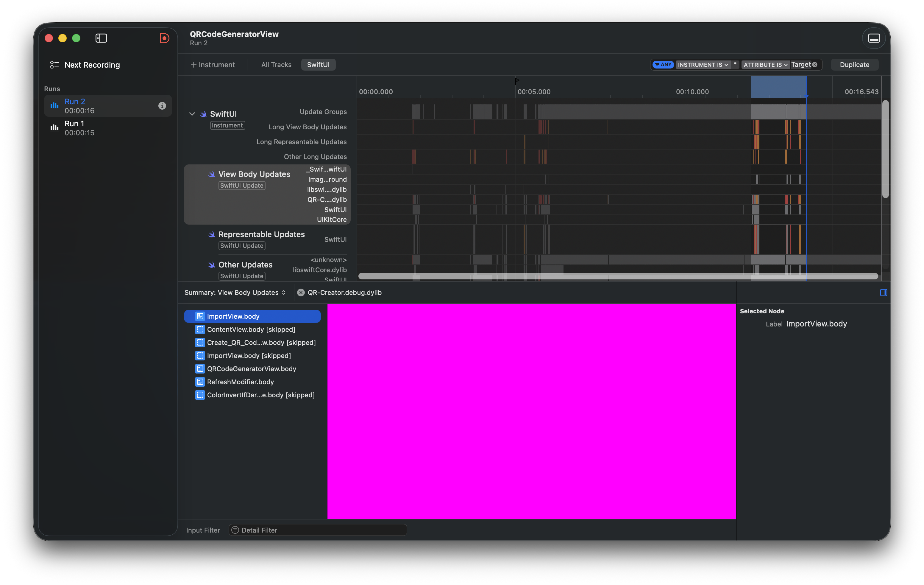Remove the QR-Creator.debug.dylib filter chip
The width and height of the screenshot is (924, 585).
click(301, 292)
